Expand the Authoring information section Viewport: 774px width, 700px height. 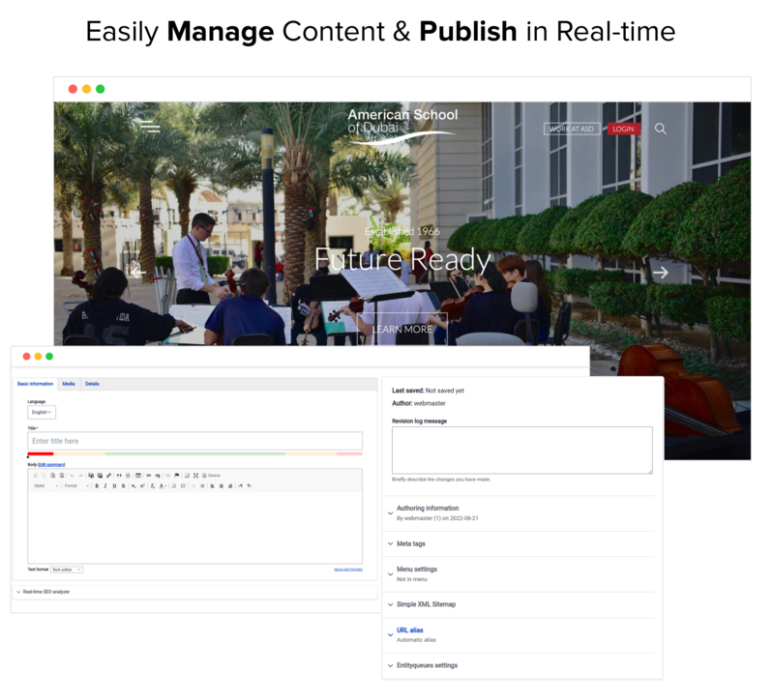point(428,512)
